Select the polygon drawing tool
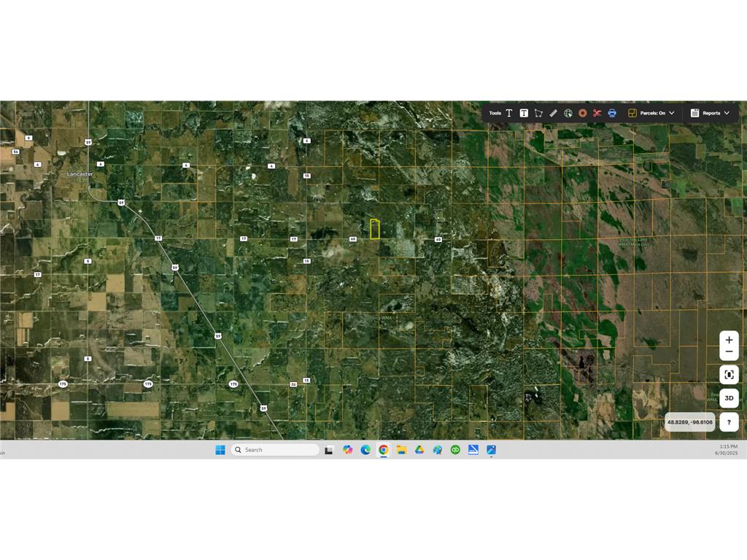The image size is (747, 560). 538,113
